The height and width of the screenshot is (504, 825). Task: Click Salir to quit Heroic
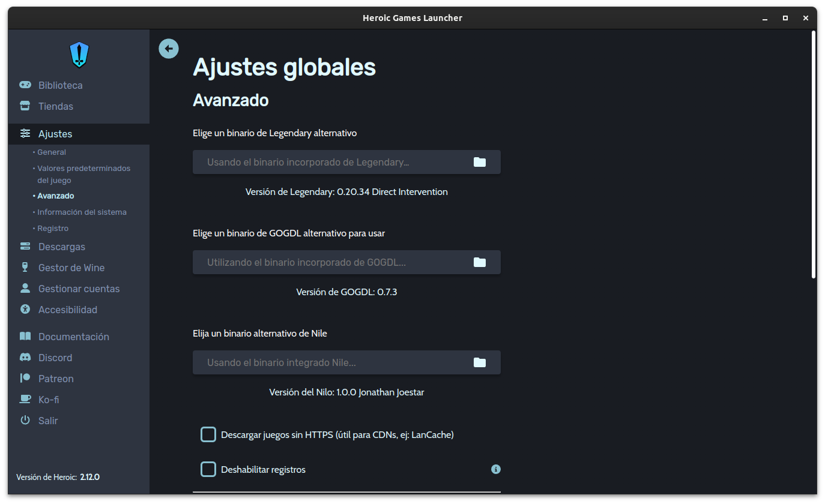tap(48, 421)
